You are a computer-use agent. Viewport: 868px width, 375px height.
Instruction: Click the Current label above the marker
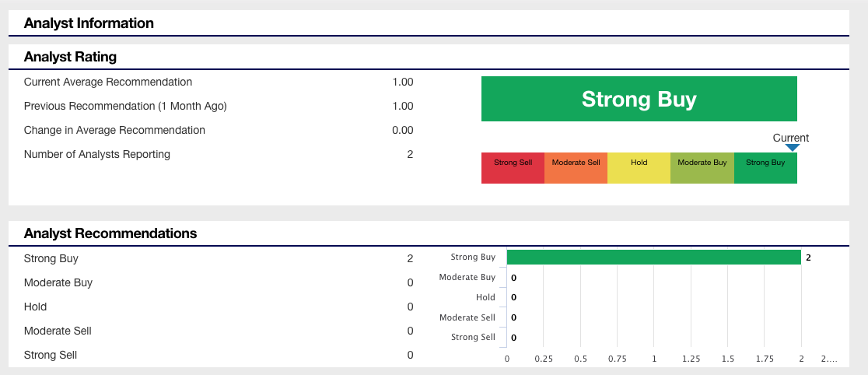point(791,138)
